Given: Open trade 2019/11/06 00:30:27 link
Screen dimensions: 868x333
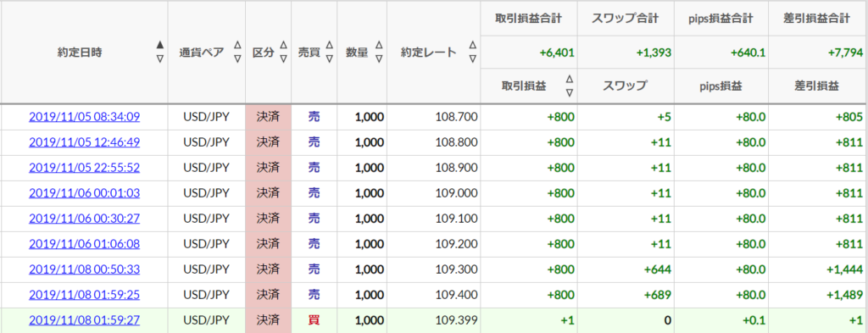Looking at the screenshot, I should (x=84, y=219).
